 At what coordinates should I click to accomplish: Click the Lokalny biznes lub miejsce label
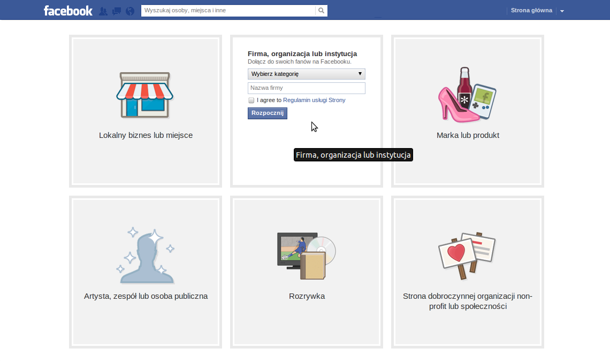[x=146, y=135]
